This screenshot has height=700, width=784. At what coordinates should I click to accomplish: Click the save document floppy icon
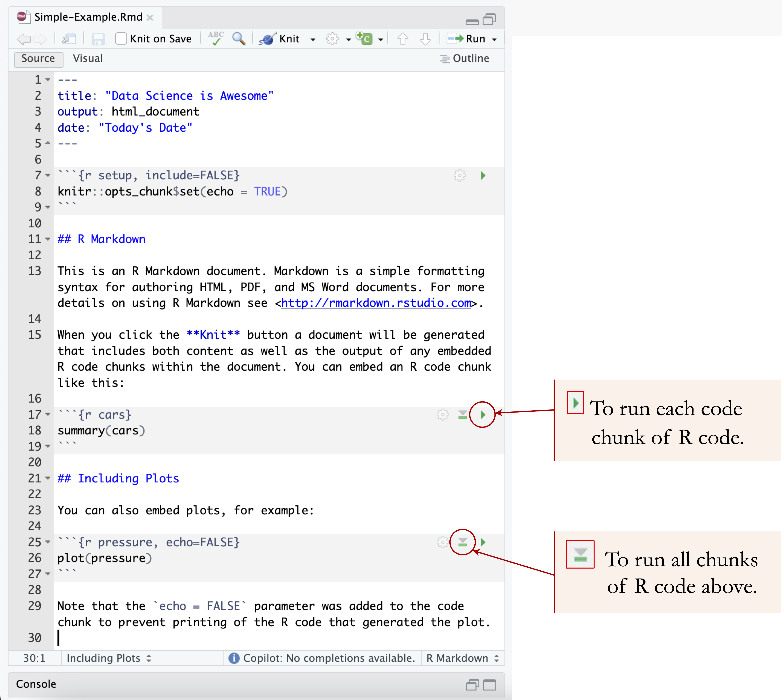pyautogui.click(x=98, y=39)
